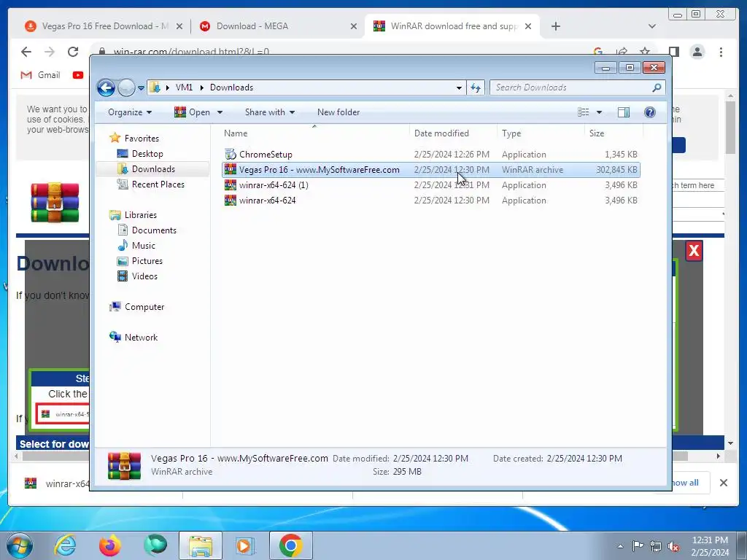Click the Change your view icon

583,112
